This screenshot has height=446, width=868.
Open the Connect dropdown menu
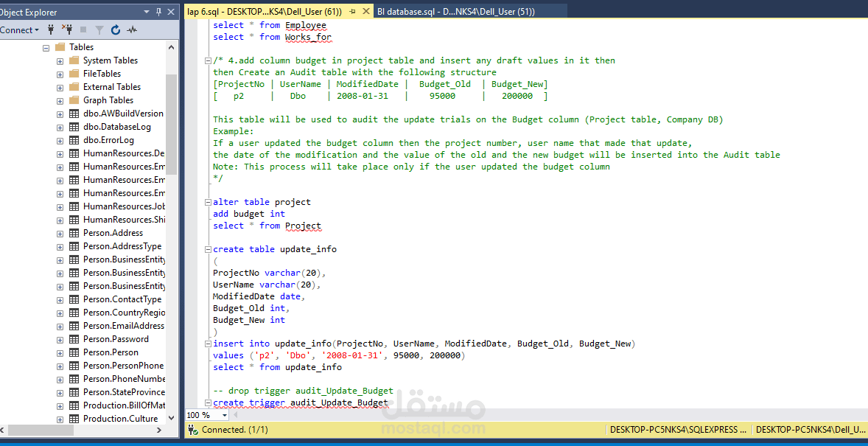coord(19,30)
